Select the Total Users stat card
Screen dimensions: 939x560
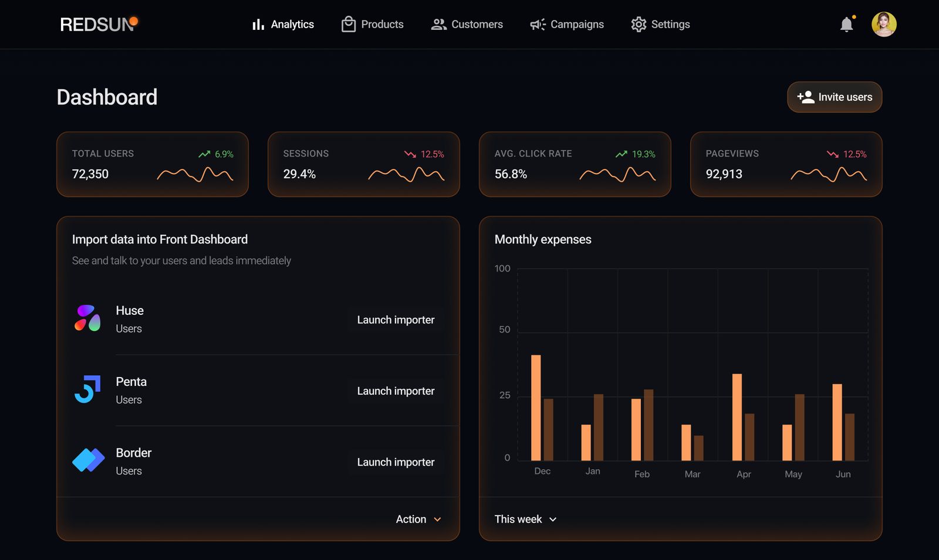coord(153,164)
